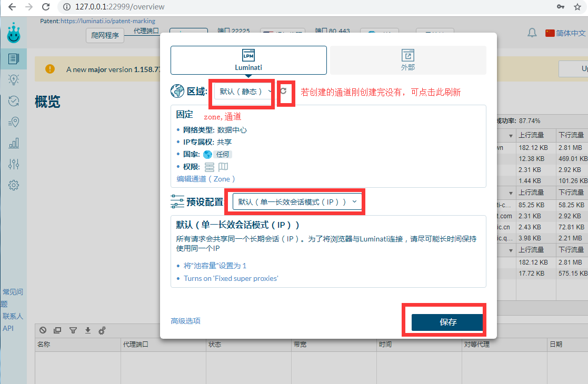Click the lightbulb how-to icon in sidebar
This screenshot has width=588, height=384.
14,80
